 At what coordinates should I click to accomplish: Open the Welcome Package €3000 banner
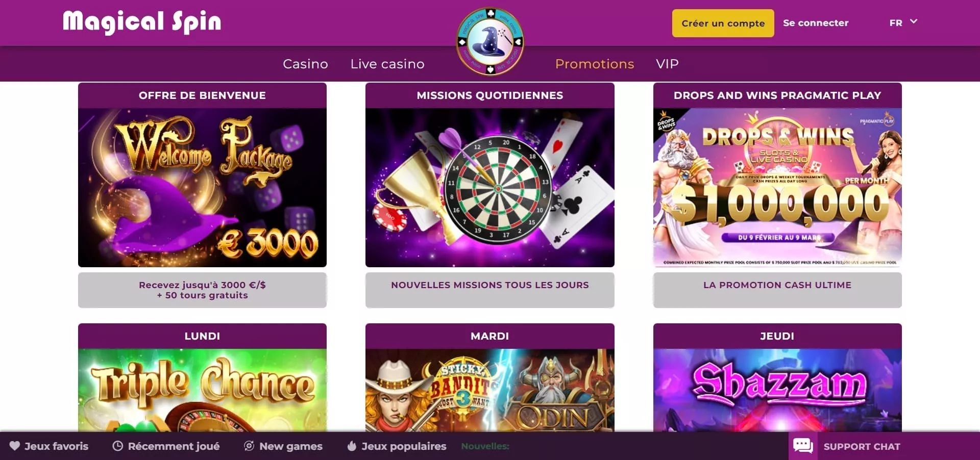pyautogui.click(x=202, y=187)
